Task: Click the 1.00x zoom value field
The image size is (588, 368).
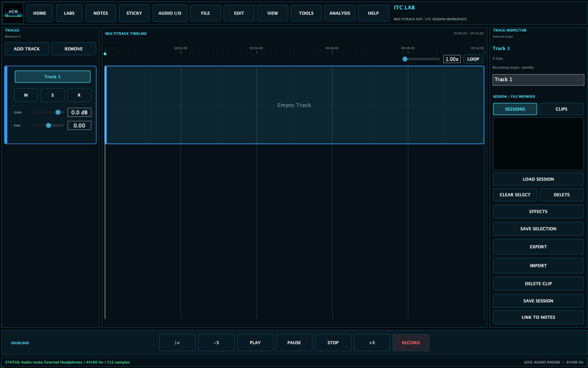Action: pyautogui.click(x=452, y=59)
